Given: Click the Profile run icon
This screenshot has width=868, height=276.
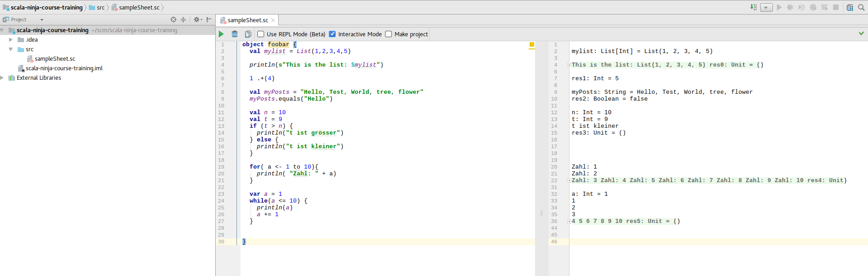Looking at the screenshot, I should point(813,7).
